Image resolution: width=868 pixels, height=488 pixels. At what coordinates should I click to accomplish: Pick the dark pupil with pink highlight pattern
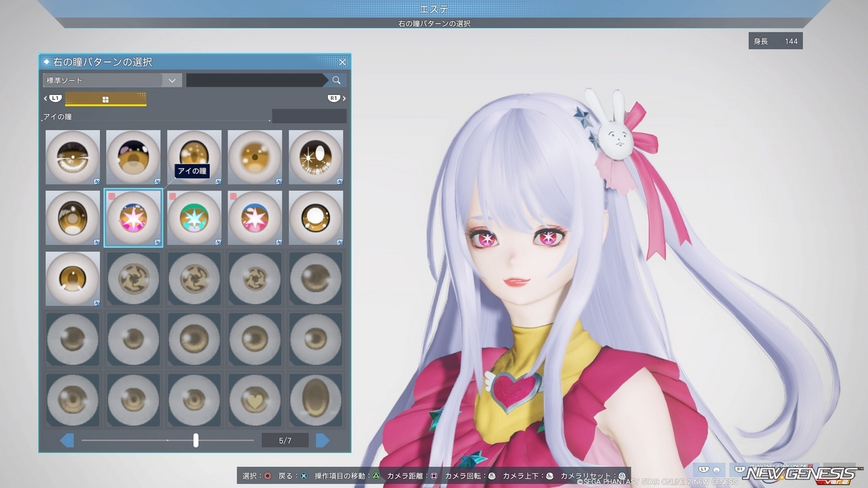point(133,157)
